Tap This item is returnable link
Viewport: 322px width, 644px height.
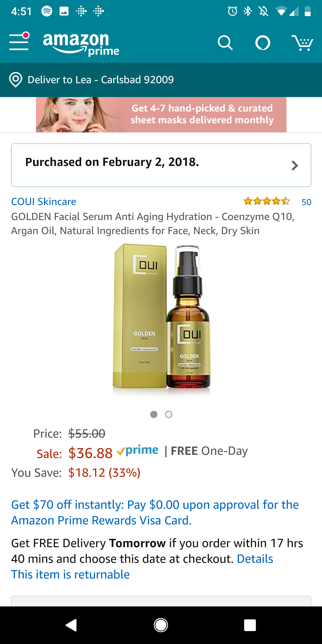pyautogui.click(x=70, y=574)
